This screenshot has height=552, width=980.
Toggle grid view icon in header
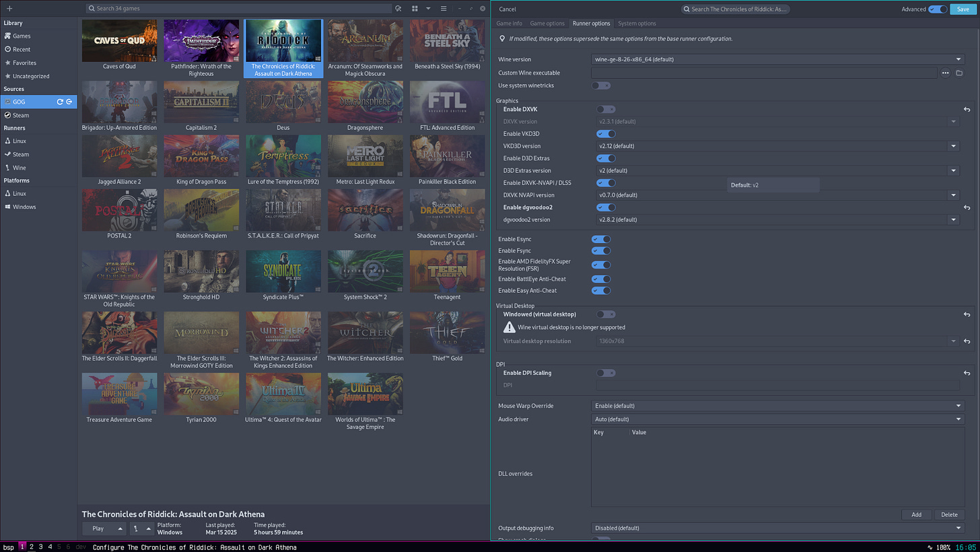click(415, 9)
